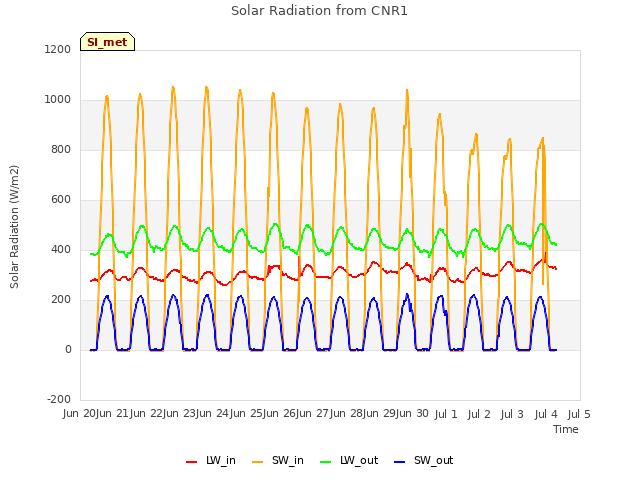Viewport: 640px width, 480px height.
Task: Click the 400 y-axis tick label
Action: 61,249
